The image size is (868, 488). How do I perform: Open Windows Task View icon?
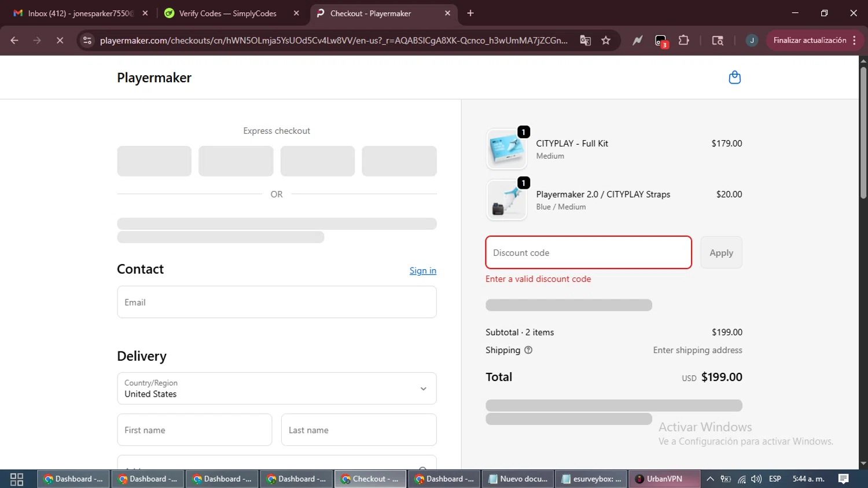tap(17, 479)
